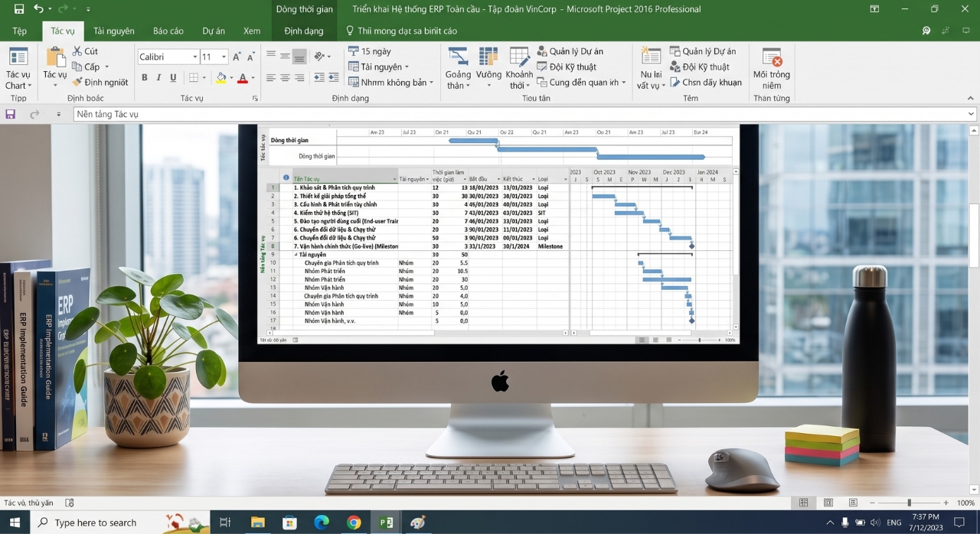Toggle italic formatting

tap(158, 77)
